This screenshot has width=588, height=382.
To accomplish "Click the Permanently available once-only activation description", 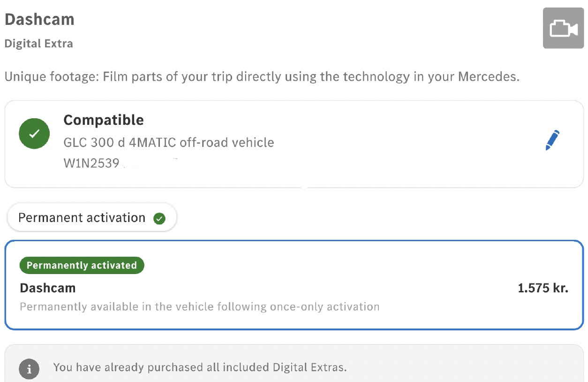I will (x=200, y=307).
